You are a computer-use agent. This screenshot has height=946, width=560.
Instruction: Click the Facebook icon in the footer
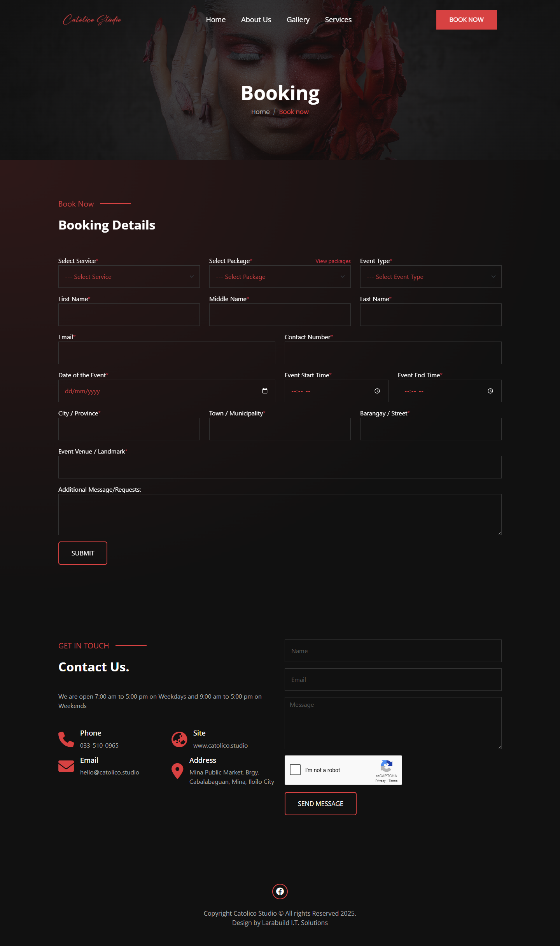click(x=280, y=891)
